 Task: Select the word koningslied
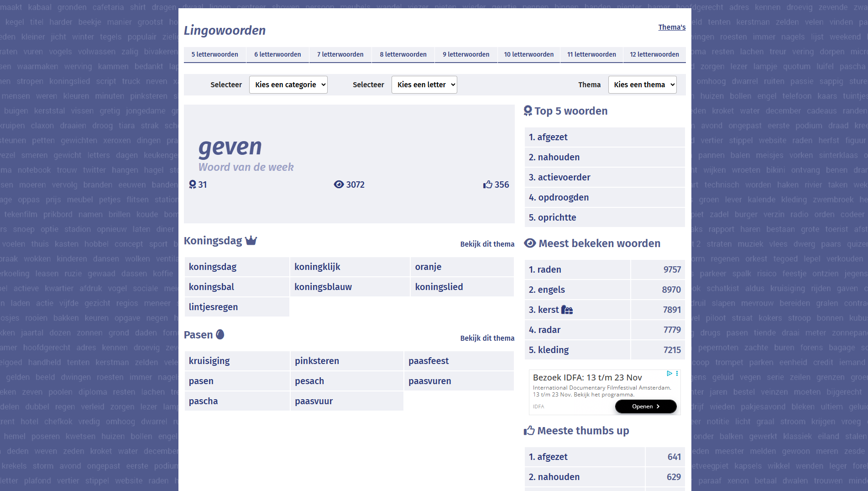click(x=439, y=286)
